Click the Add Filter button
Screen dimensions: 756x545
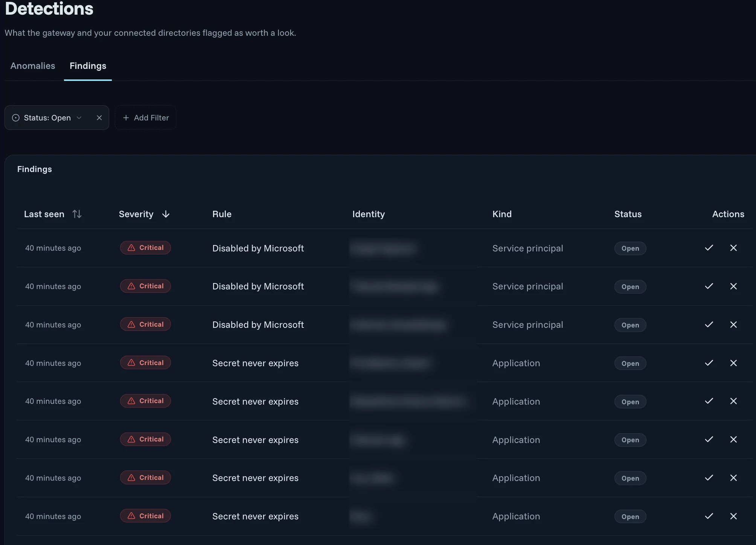pyautogui.click(x=146, y=118)
